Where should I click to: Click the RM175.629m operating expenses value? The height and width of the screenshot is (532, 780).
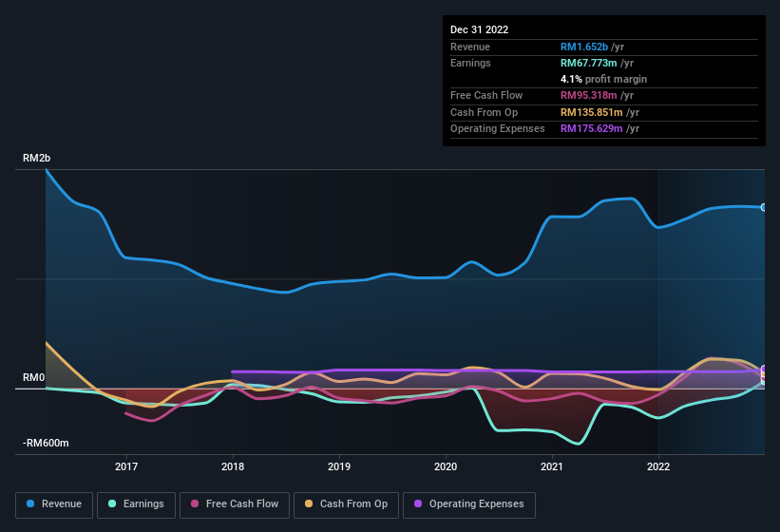pos(592,129)
